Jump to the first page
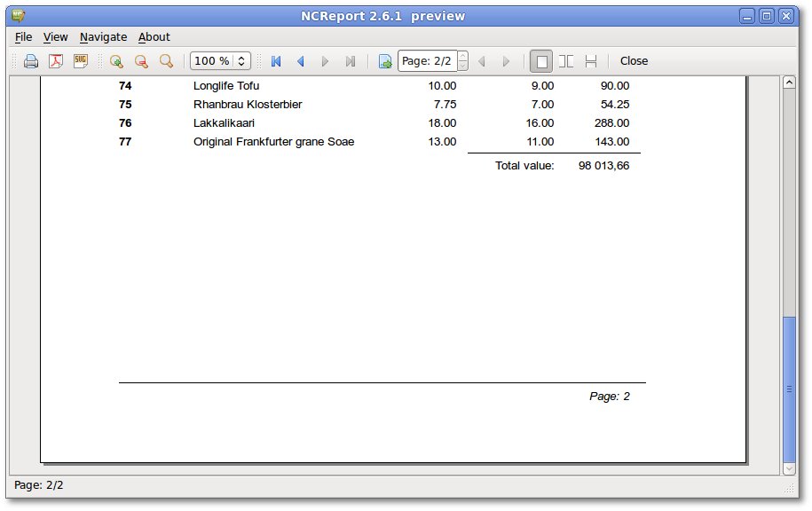The height and width of the screenshot is (511, 812). 276,61
